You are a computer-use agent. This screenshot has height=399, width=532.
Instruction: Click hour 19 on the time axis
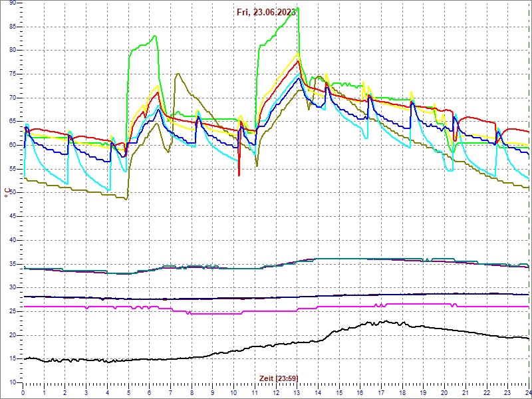click(424, 392)
